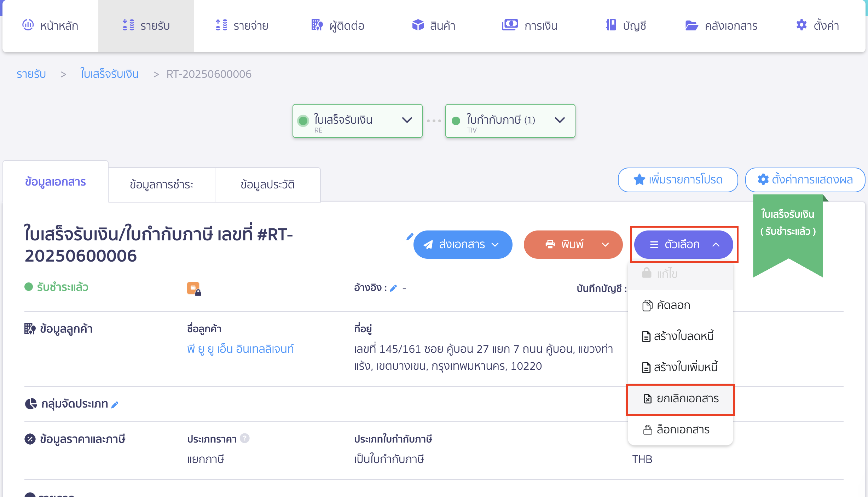This screenshot has width=868, height=497.
Task: Open the รายจ่าย expenses menu
Action: coord(242,26)
